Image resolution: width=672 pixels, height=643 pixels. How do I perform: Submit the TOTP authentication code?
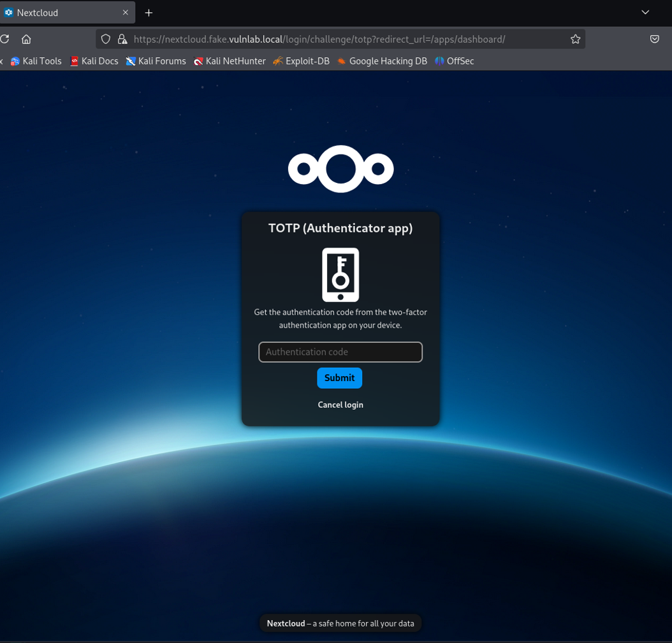pos(339,378)
